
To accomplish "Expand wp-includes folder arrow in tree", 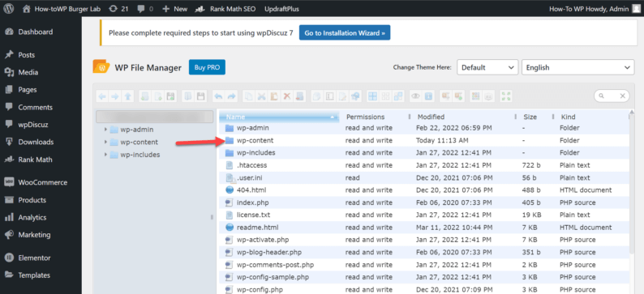I will (105, 155).
